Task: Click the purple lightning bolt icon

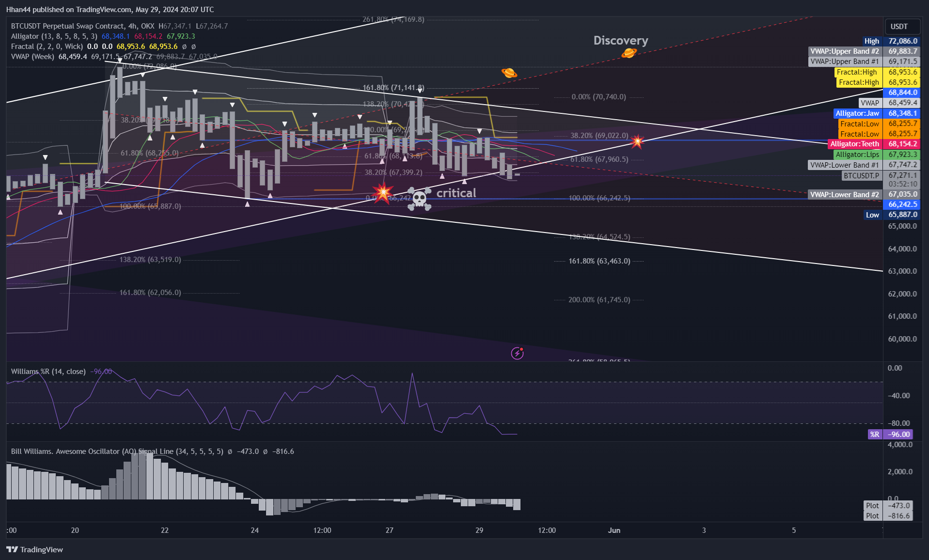Action: [x=518, y=353]
